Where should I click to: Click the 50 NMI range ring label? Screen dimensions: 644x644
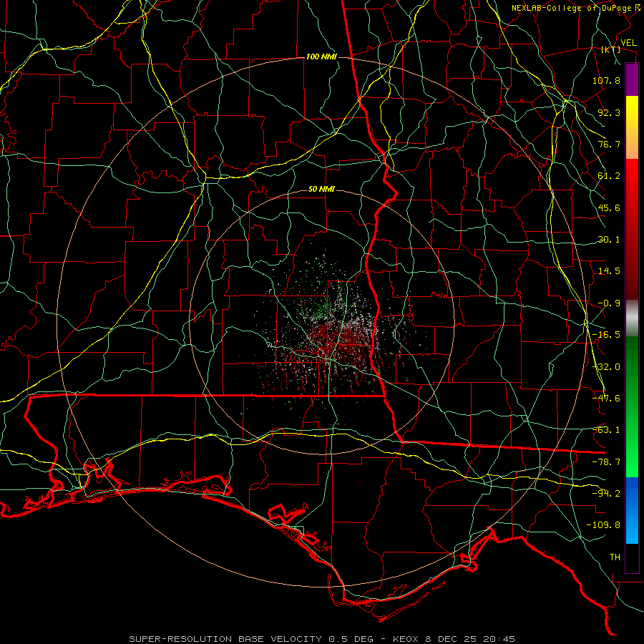pyautogui.click(x=321, y=190)
